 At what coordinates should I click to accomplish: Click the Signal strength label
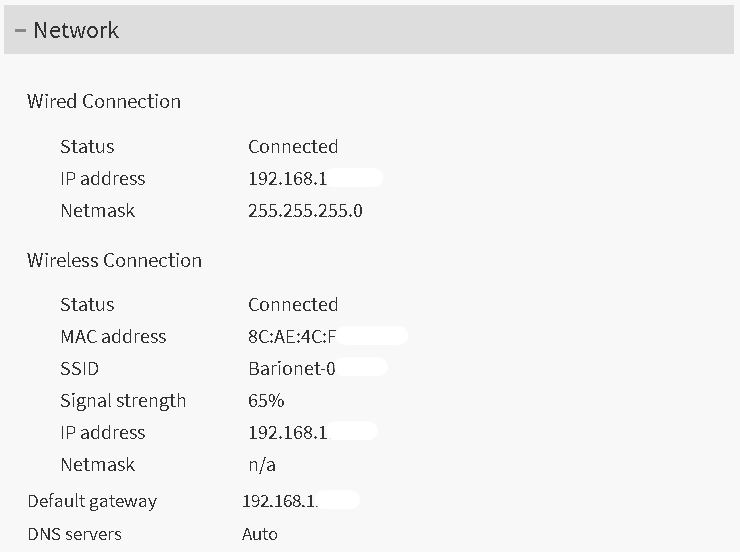123,400
